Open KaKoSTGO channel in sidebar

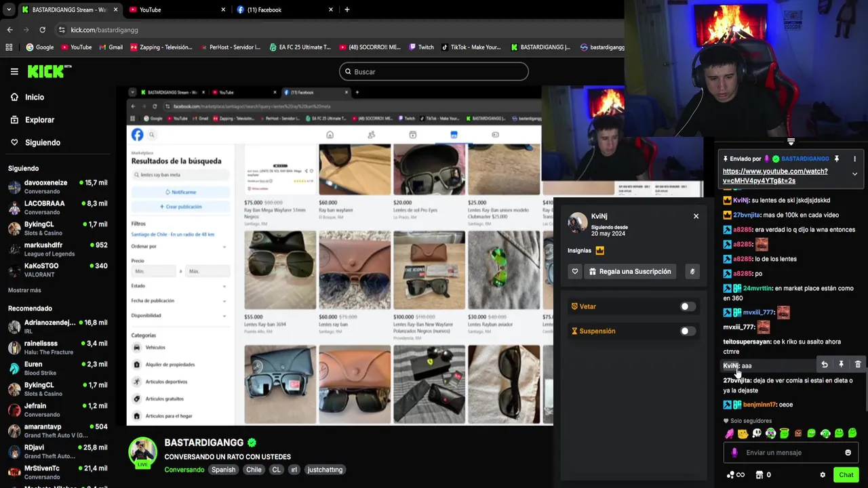click(x=58, y=270)
